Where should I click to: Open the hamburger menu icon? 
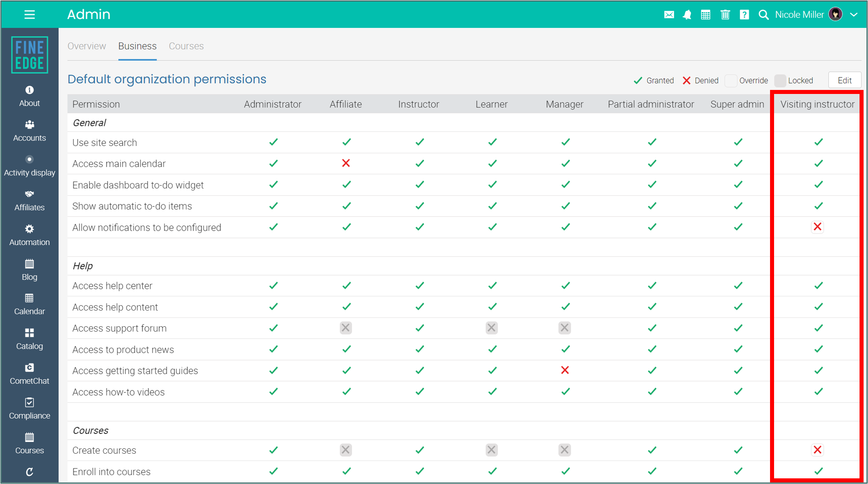(29, 15)
